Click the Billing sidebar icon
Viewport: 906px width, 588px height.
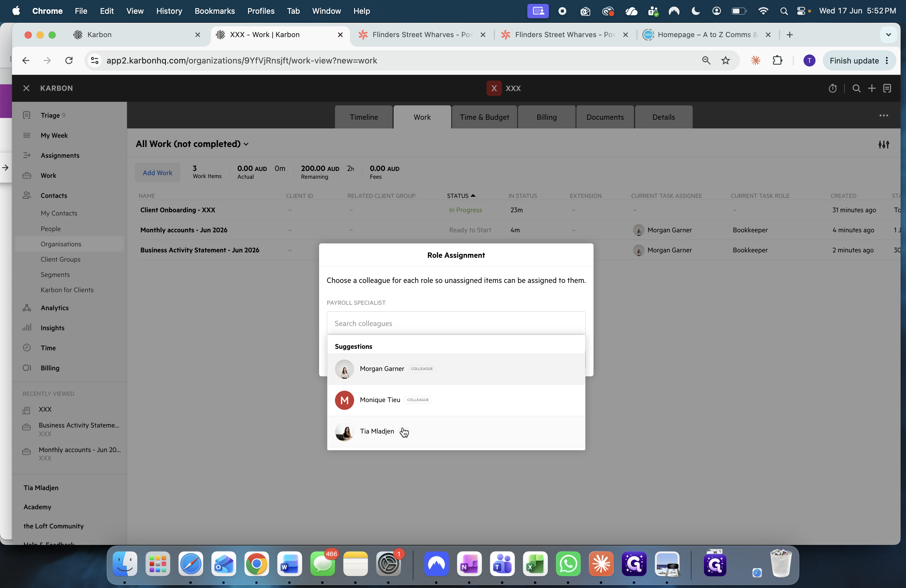coord(27,368)
